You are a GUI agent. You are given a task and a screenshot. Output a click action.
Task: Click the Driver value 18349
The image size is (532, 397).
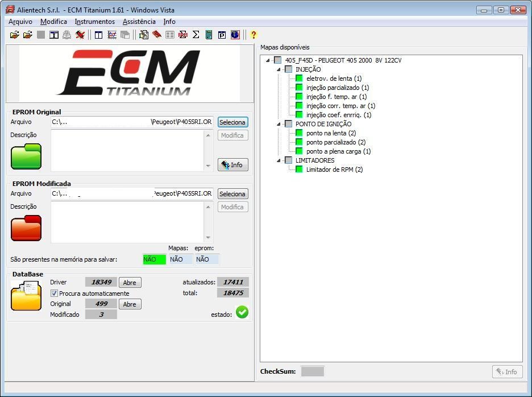coord(101,282)
